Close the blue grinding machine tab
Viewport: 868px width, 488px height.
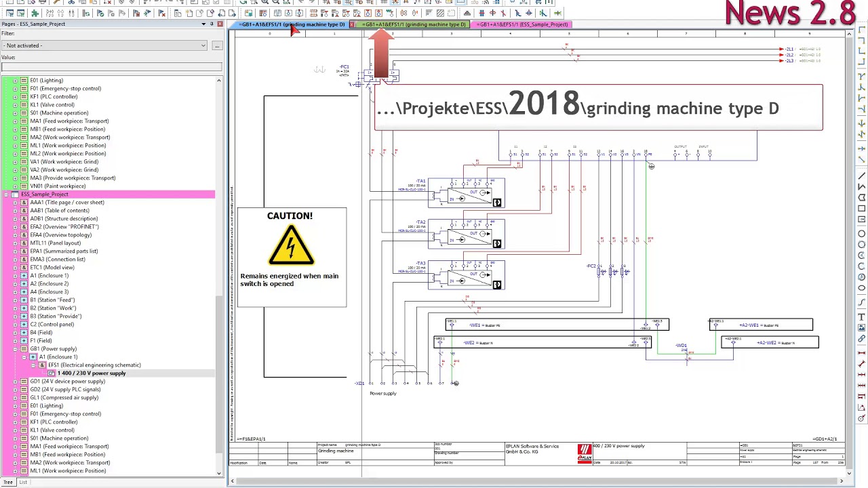[352, 24]
